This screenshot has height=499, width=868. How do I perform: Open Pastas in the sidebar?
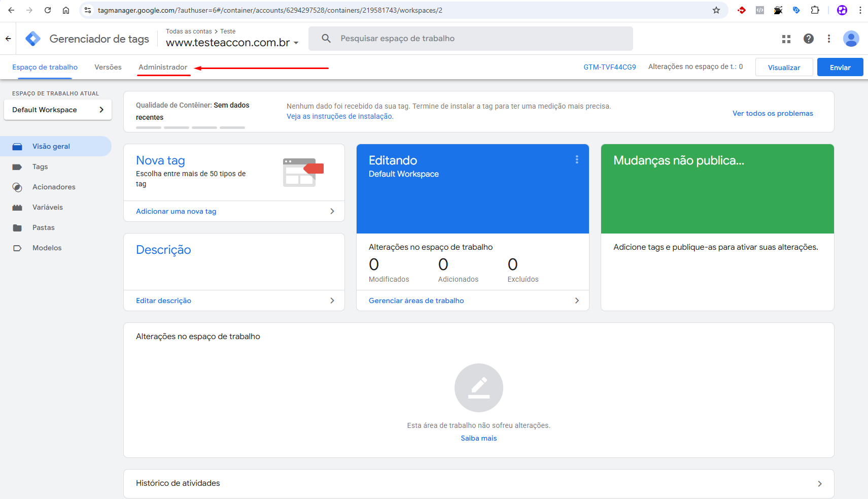point(44,227)
